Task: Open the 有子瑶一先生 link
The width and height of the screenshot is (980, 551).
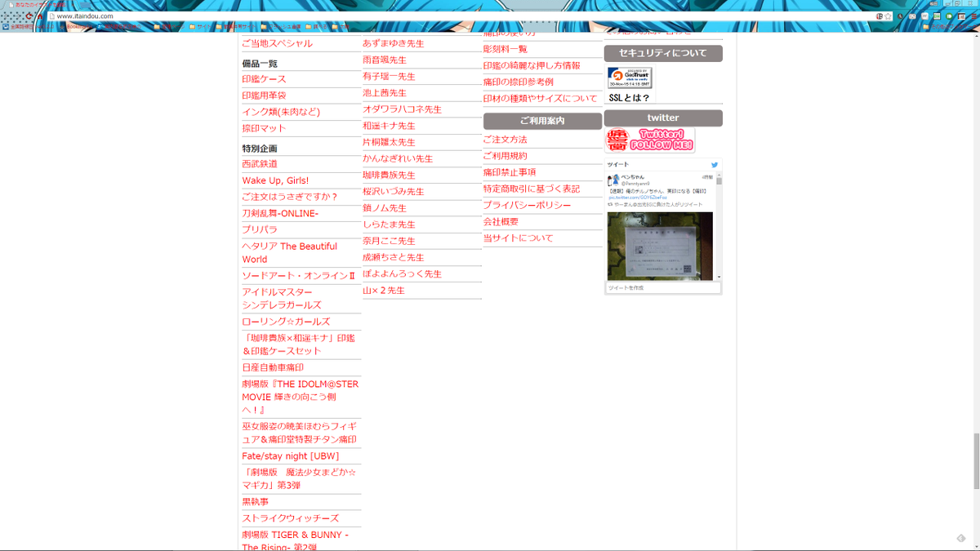Action: (x=389, y=77)
